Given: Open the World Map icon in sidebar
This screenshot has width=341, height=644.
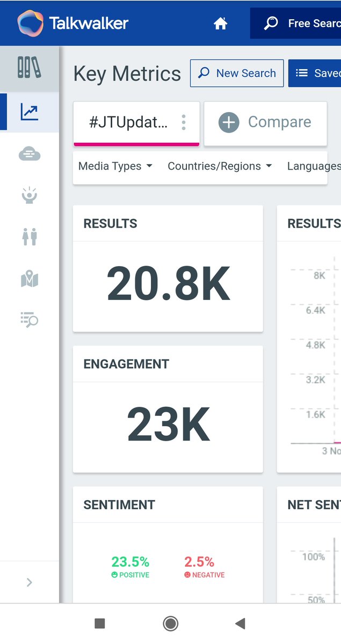Looking at the screenshot, I should 30,279.
